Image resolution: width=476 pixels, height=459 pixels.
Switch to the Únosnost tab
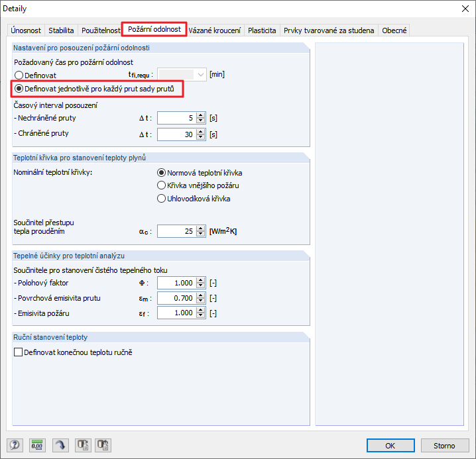coord(26,30)
